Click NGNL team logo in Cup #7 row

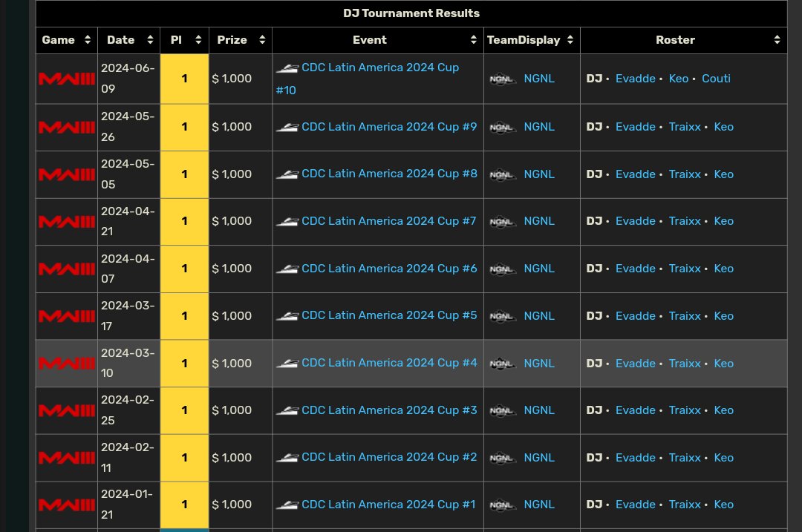tap(502, 222)
